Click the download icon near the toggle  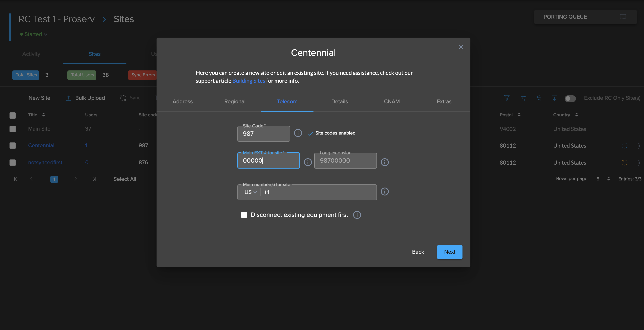coord(554,98)
